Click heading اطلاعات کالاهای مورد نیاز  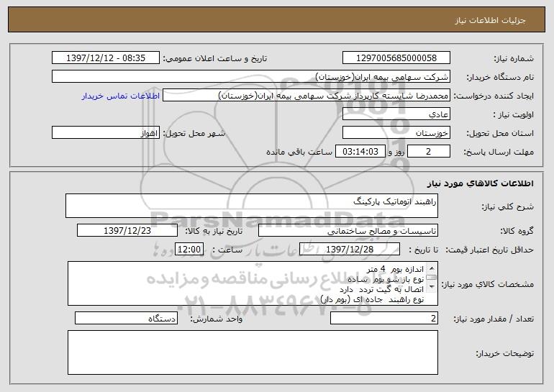tap(480, 183)
